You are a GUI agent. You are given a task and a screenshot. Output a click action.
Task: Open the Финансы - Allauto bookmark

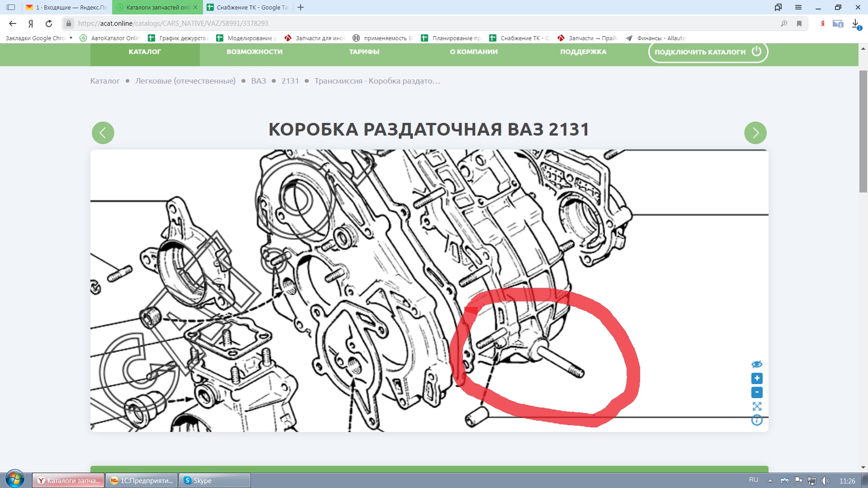(656, 38)
